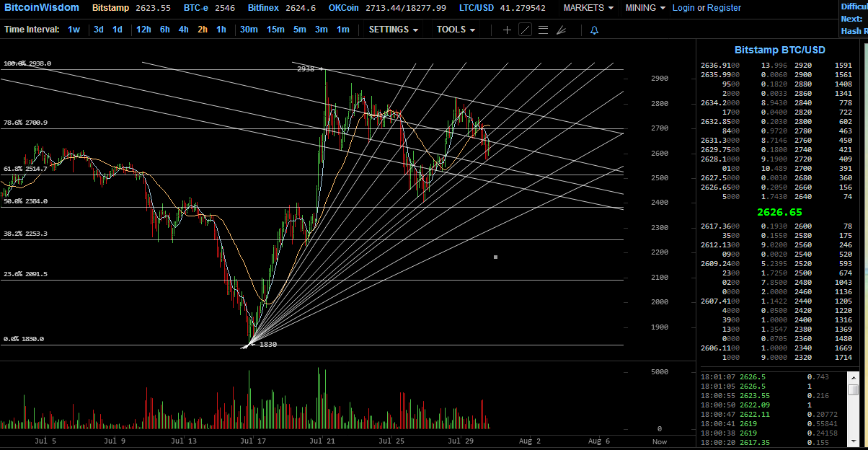Select the horizontal lines Fibonacci tool

543,30
